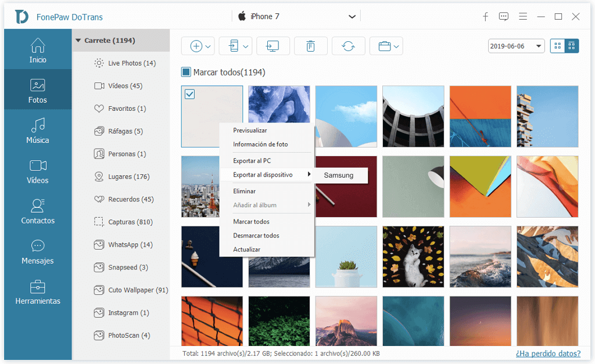Collapse the Carrete tree section
This screenshot has height=364, width=595.
(78, 41)
